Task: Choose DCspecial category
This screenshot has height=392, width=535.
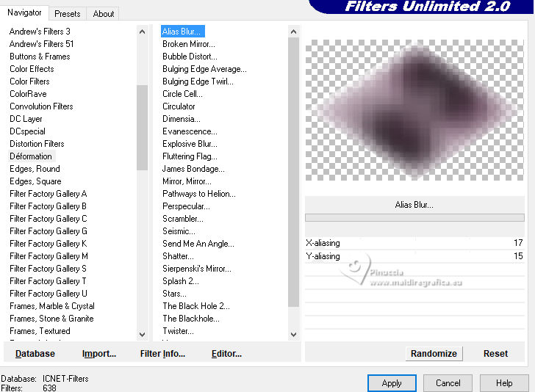Action: click(27, 131)
